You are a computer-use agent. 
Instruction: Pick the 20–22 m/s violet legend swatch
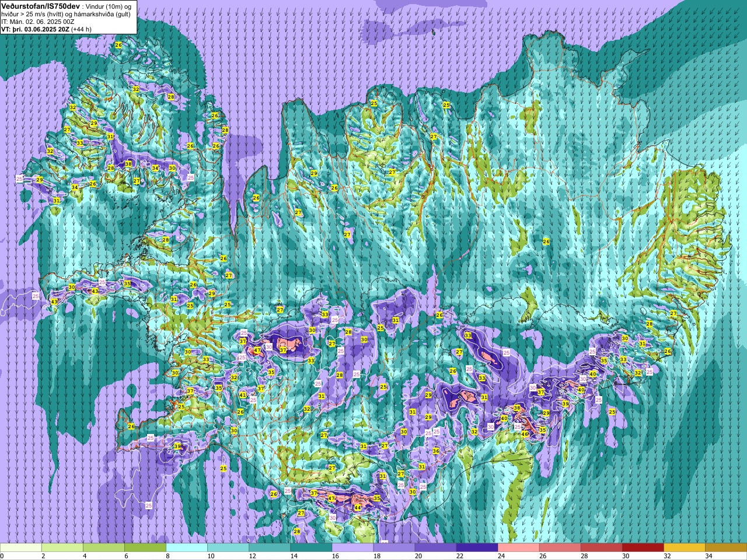coord(435,548)
